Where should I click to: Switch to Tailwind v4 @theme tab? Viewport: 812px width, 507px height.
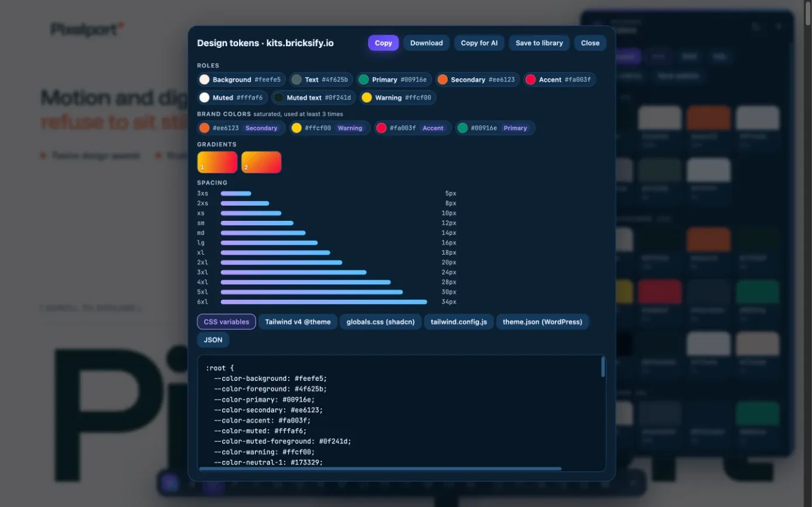(298, 322)
